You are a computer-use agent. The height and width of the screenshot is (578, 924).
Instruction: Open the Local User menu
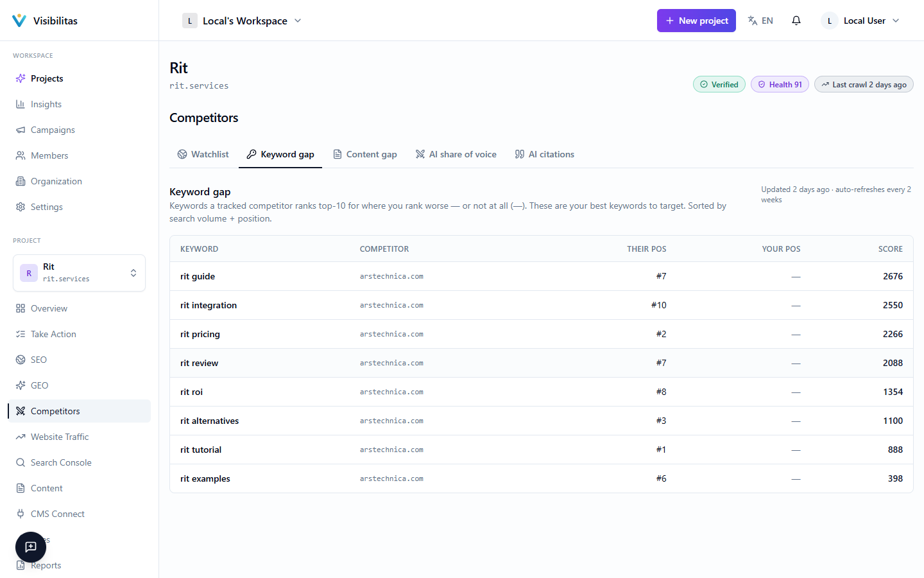(860, 21)
